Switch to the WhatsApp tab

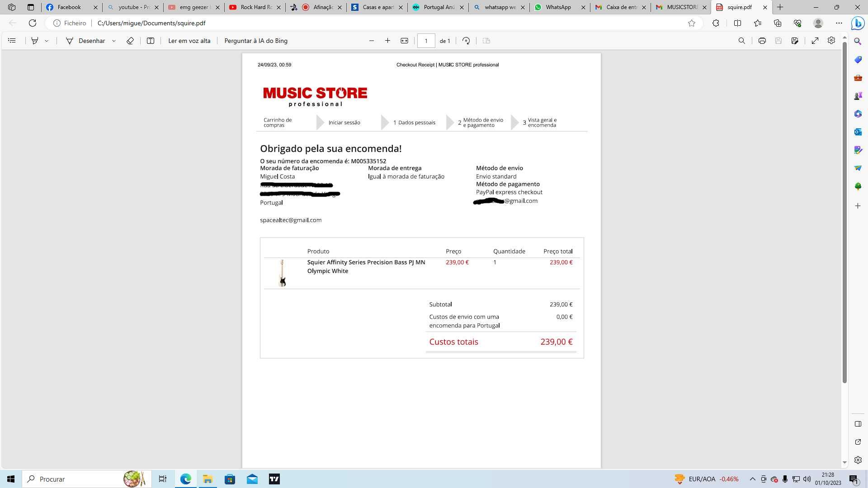coord(559,7)
